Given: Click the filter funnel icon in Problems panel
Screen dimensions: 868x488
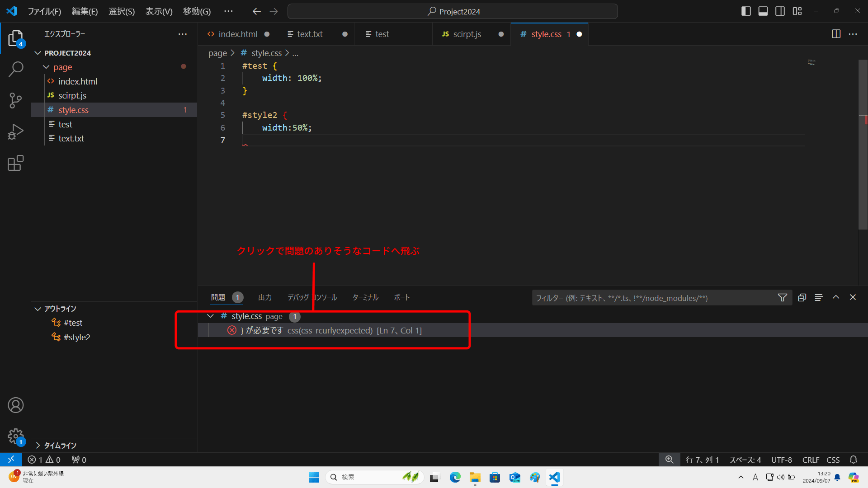Looking at the screenshot, I should [x=783, y=298].
